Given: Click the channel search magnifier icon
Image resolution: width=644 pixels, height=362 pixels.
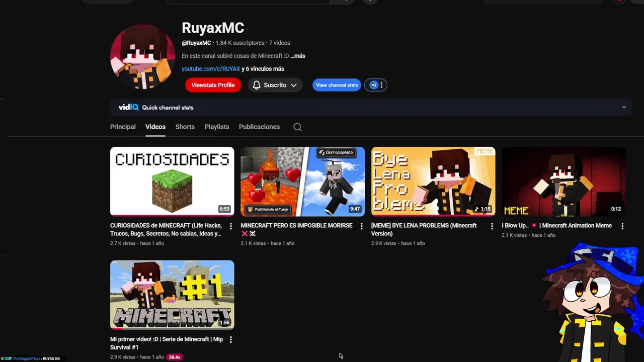Looking at the screenshot, I should point(297,127).
